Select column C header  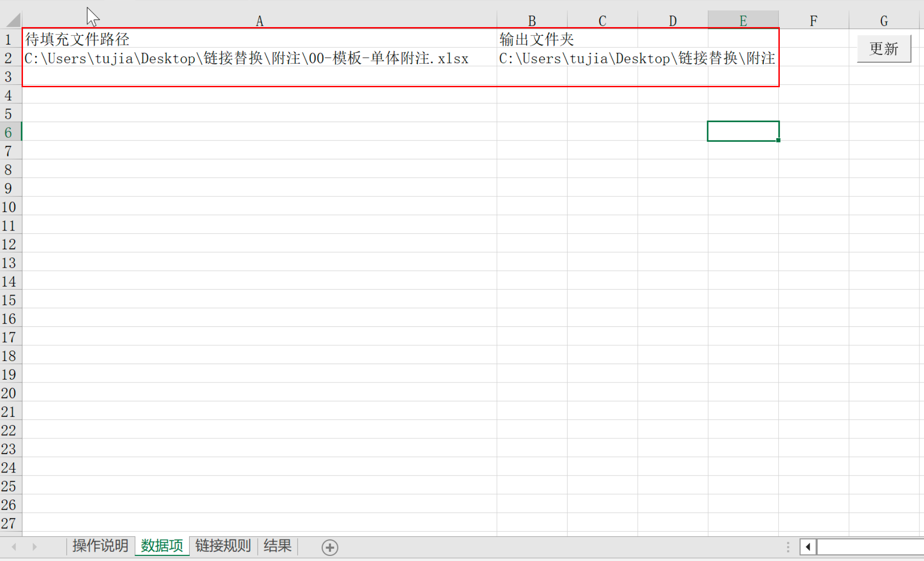click(602, 21)
